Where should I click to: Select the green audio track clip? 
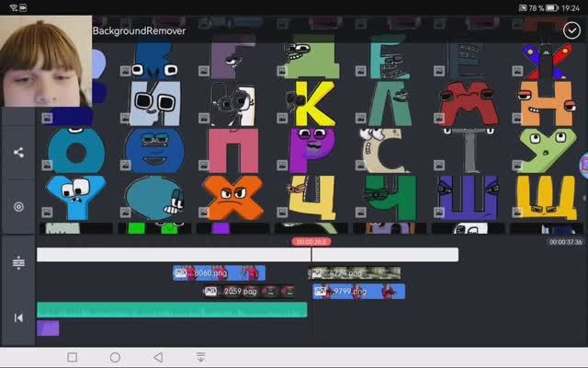(172, 310)
